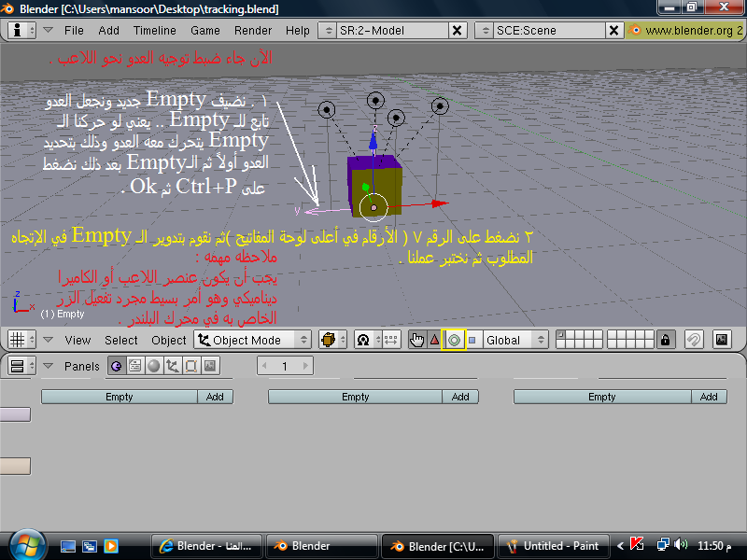Open the Object Mode dropdown
This screenshot has height=560, width=747.
point(252,340)
